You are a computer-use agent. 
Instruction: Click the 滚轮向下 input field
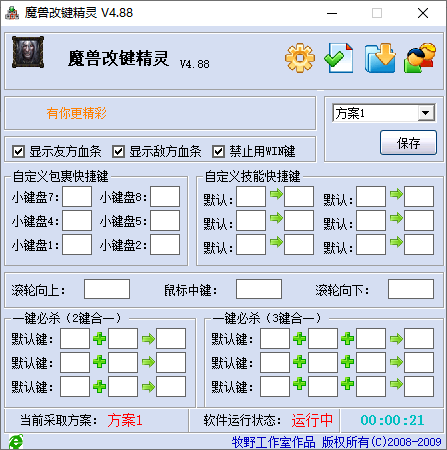(x=411, y=289)
